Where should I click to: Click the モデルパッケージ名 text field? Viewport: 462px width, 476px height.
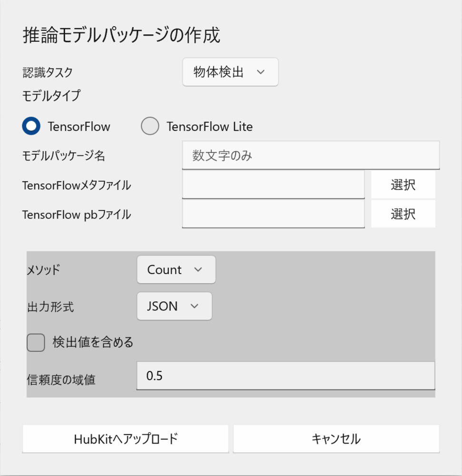(x=311, y=155)
